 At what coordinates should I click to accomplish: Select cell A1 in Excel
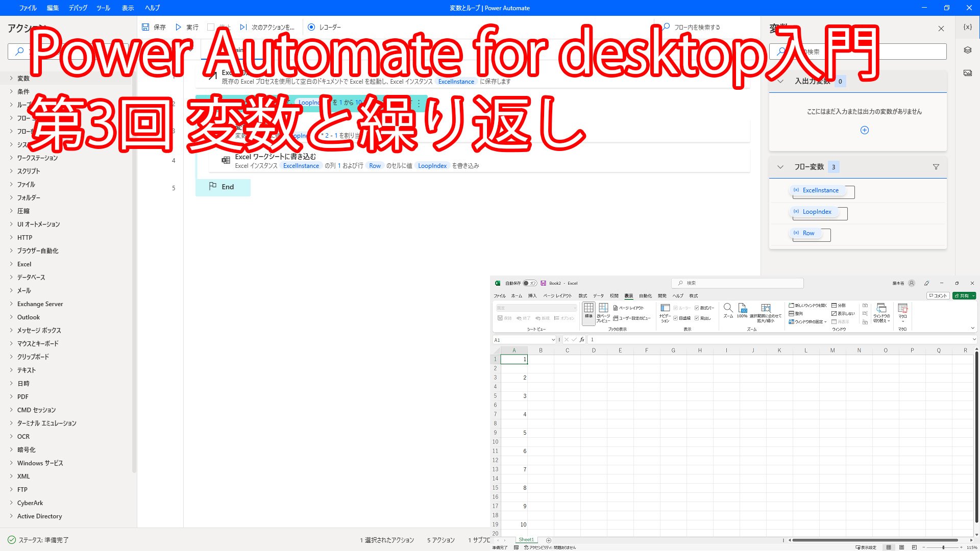514,359
